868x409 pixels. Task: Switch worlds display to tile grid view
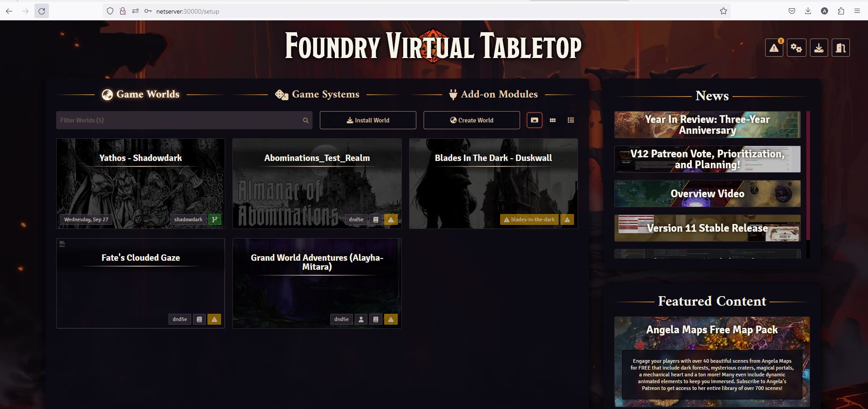coord(553,120)
